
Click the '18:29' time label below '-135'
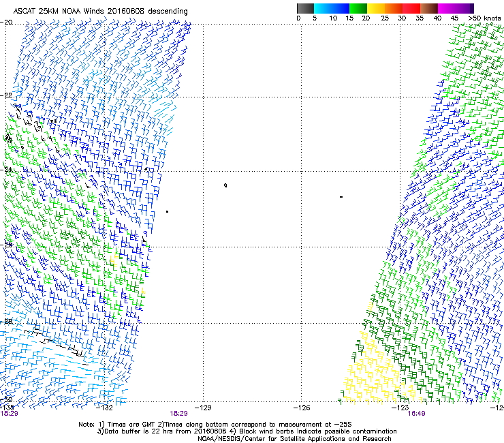click(9, 414)
